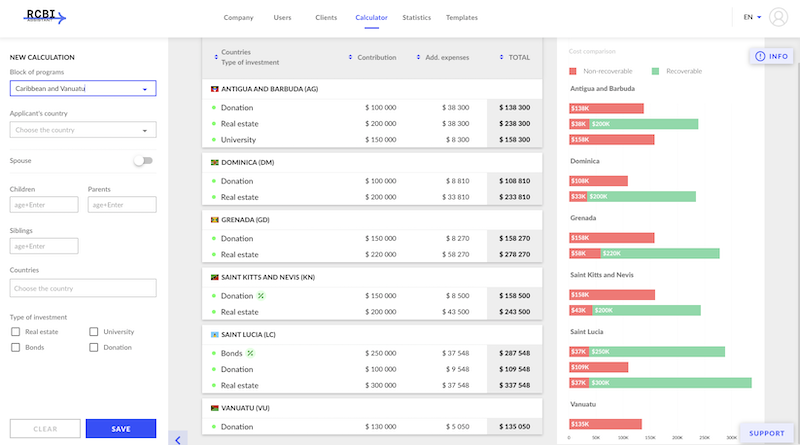Open the INFO panel button
Screen dimensions: 800x445
click(771, 56)
